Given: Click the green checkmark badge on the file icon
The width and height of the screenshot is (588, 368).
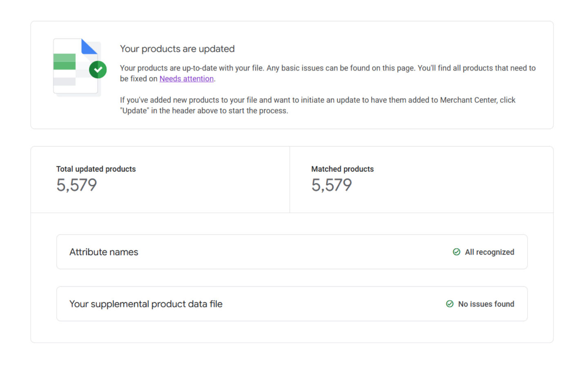Looking at the screenshot, I should 98,70.
